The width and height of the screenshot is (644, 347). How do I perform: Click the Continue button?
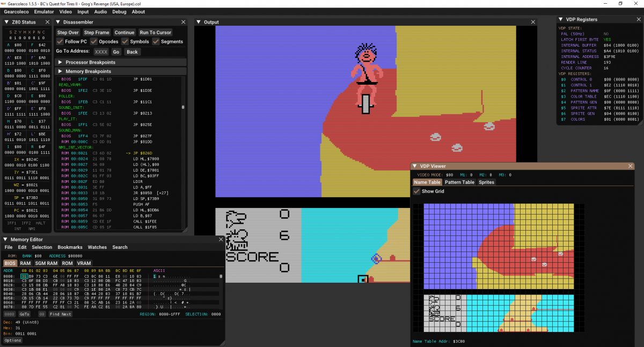125,32
